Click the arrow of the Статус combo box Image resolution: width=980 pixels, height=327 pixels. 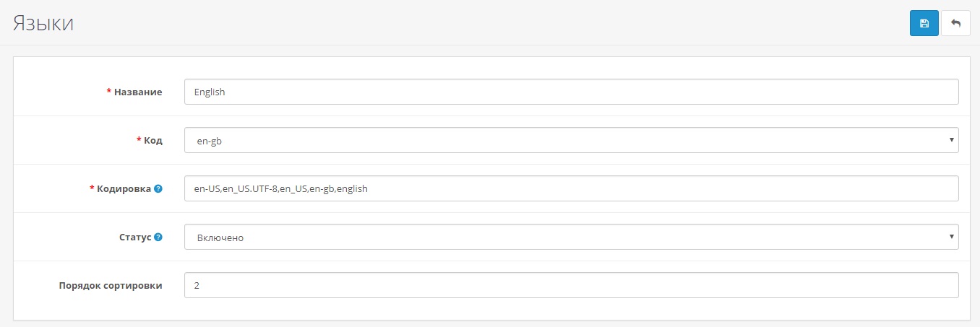point(953,236)
